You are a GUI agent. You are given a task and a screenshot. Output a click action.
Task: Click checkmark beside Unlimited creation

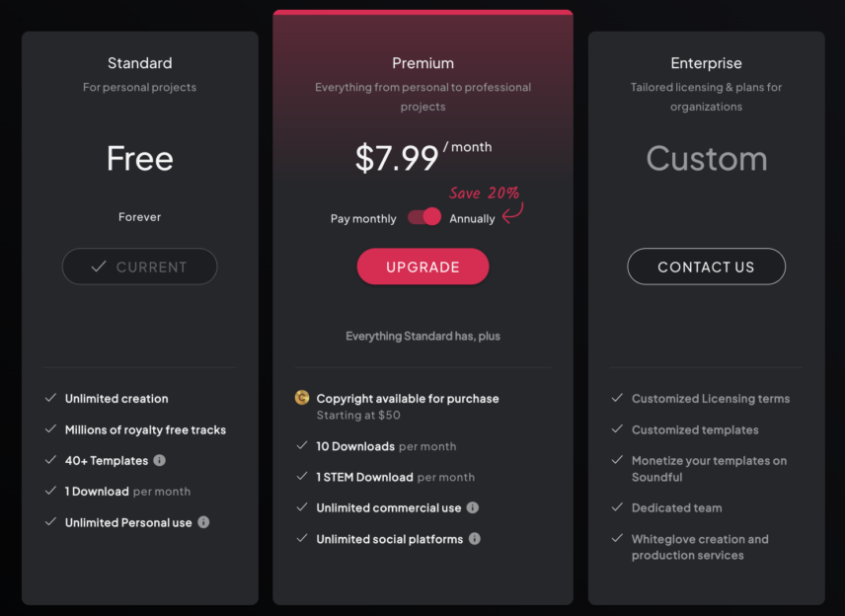[50, 398]
